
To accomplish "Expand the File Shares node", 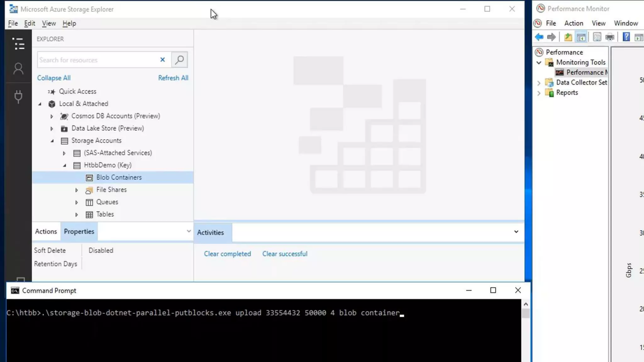I will click(x=76, y=190).
